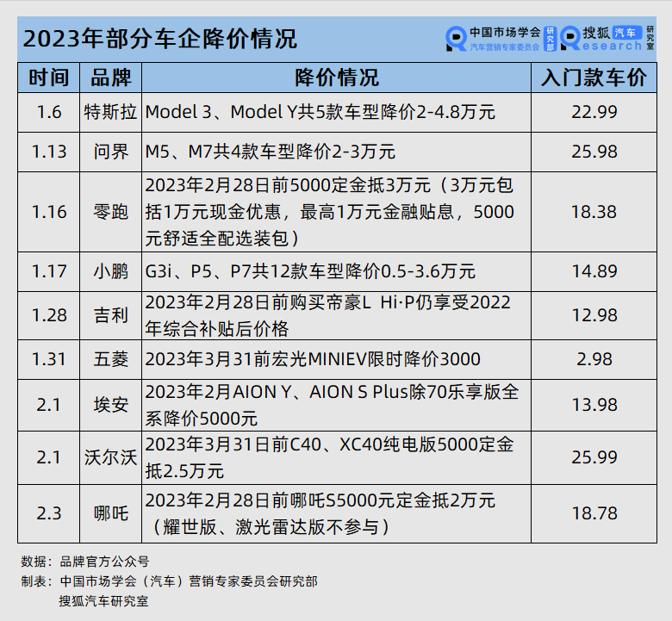Select brand cell 特斯拉
This screenshot has height=621, width=672.
110,112
